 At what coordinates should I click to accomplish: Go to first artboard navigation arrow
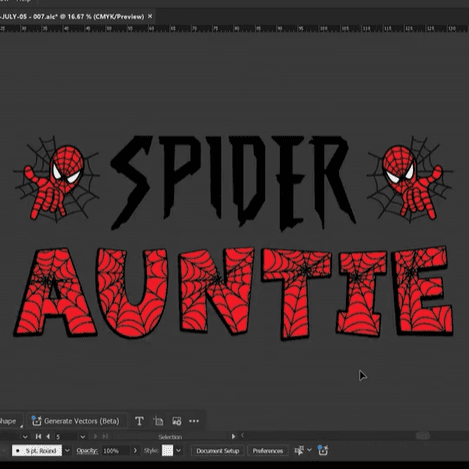[x=38, y=436]
